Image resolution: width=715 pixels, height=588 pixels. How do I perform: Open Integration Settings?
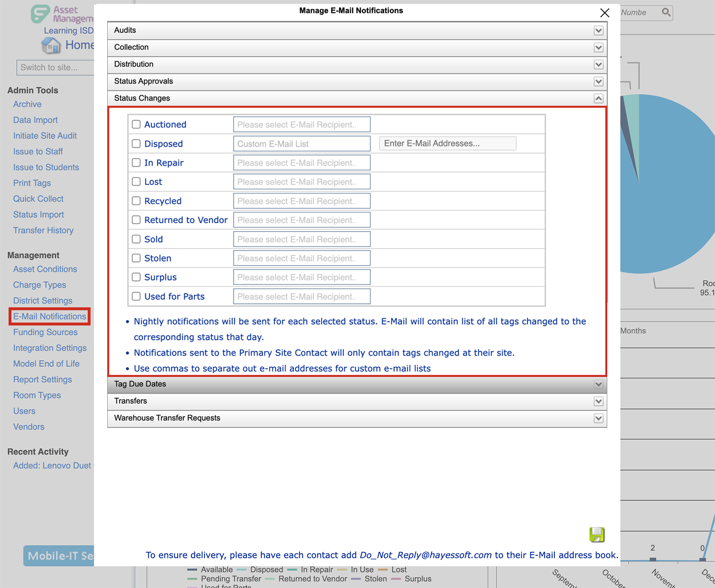50,348
